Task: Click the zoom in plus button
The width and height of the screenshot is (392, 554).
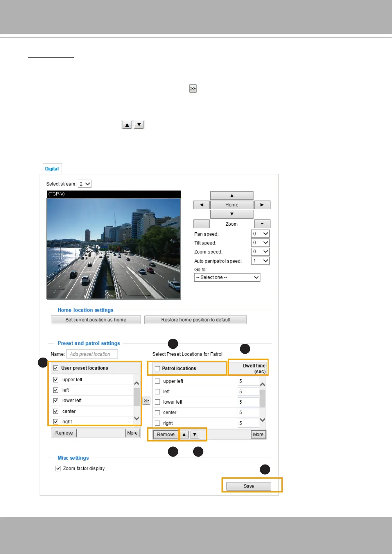Action: pos(262,224)
